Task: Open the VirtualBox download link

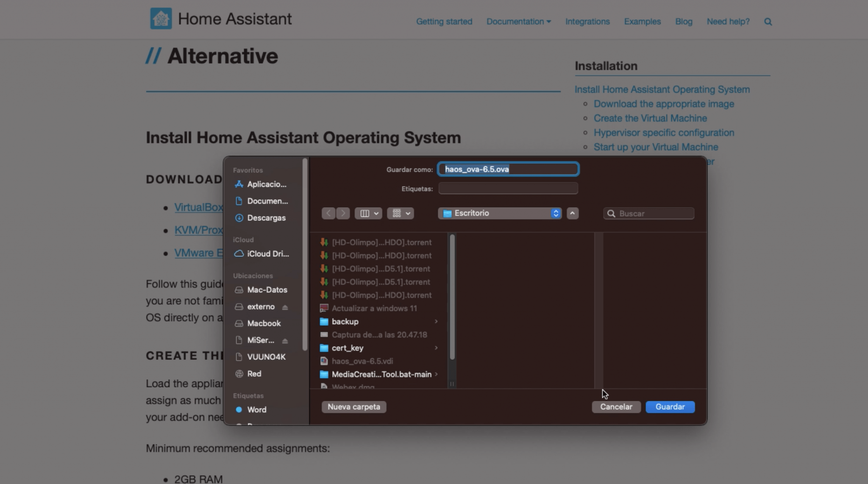Action: tap(199, 207)
